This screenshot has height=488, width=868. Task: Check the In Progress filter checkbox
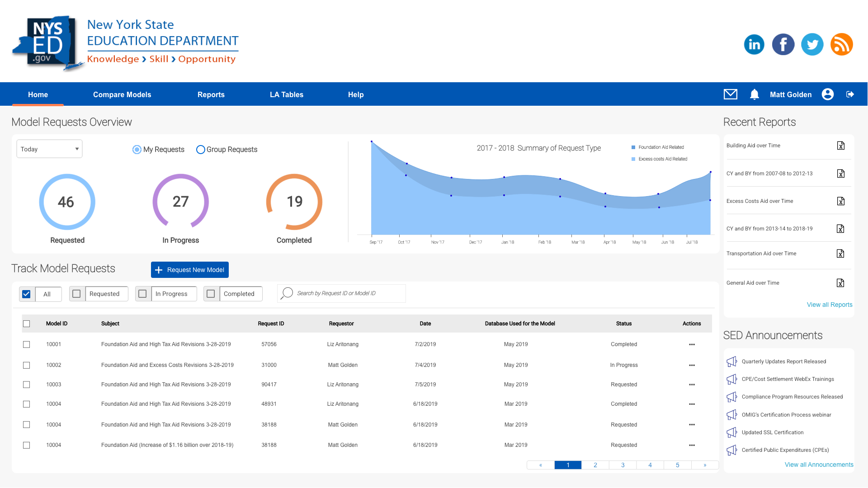tap(143, 294)
